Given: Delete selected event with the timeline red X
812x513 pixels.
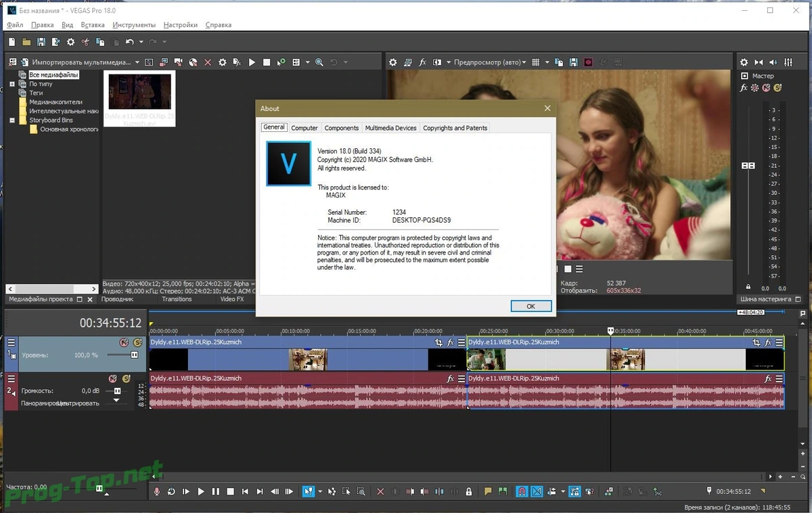Looking at the screenshot, I should 380,491.
